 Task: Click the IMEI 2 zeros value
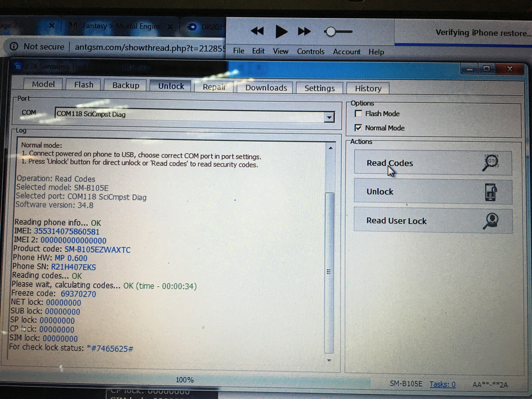(73, 240)
